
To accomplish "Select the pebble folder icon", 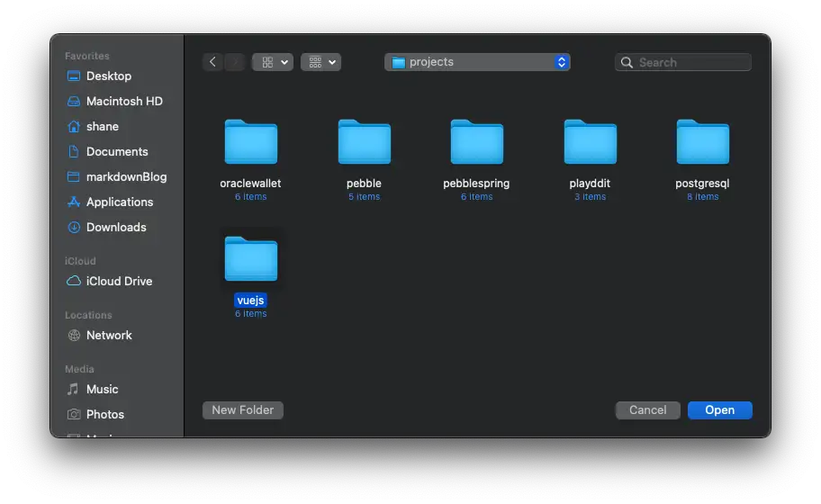I will [x=365, y=142].
